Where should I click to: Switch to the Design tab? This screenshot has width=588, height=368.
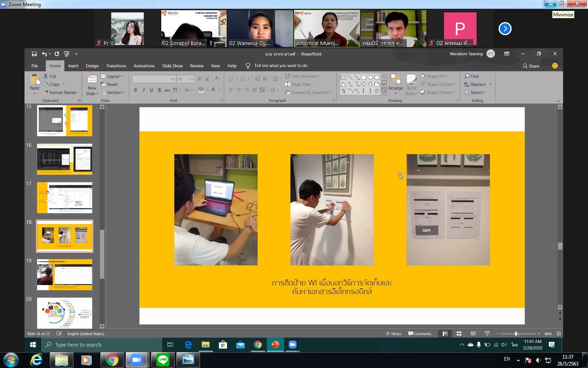[x=92, y=66]
